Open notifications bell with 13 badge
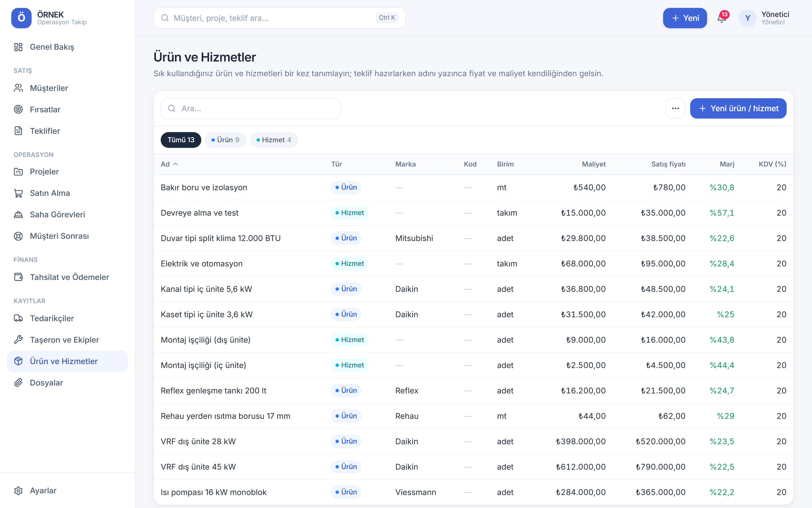The width and height of the screenshot is (812, 508). (x=722, y=18)
